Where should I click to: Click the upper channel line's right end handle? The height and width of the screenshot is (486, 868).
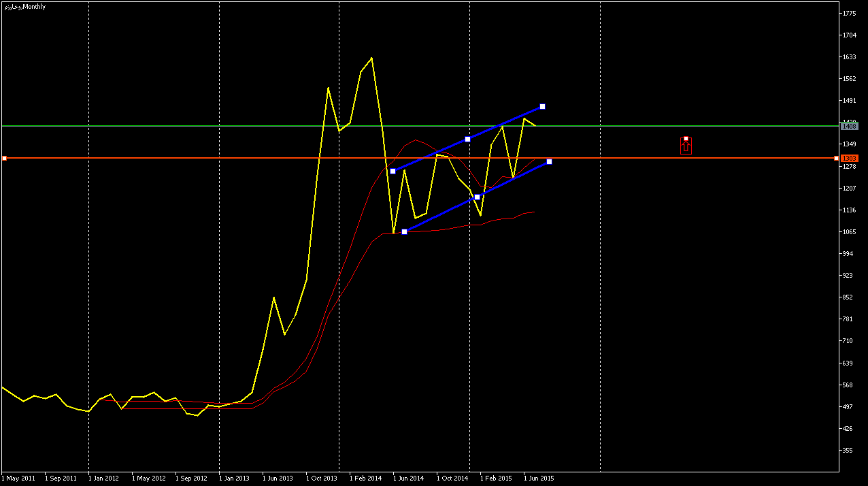pos(542,107)
